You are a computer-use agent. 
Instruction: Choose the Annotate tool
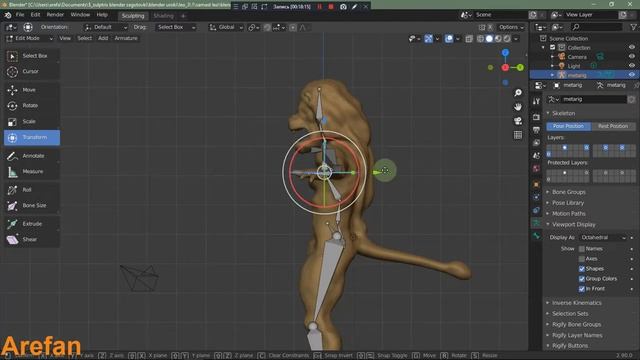tap(32, 156)
